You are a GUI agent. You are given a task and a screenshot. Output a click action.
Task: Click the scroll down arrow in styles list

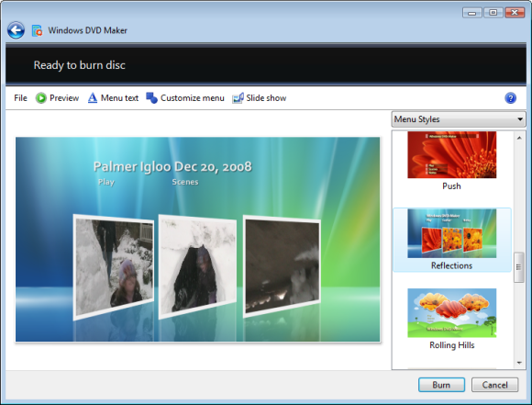[x=519, y=363]
